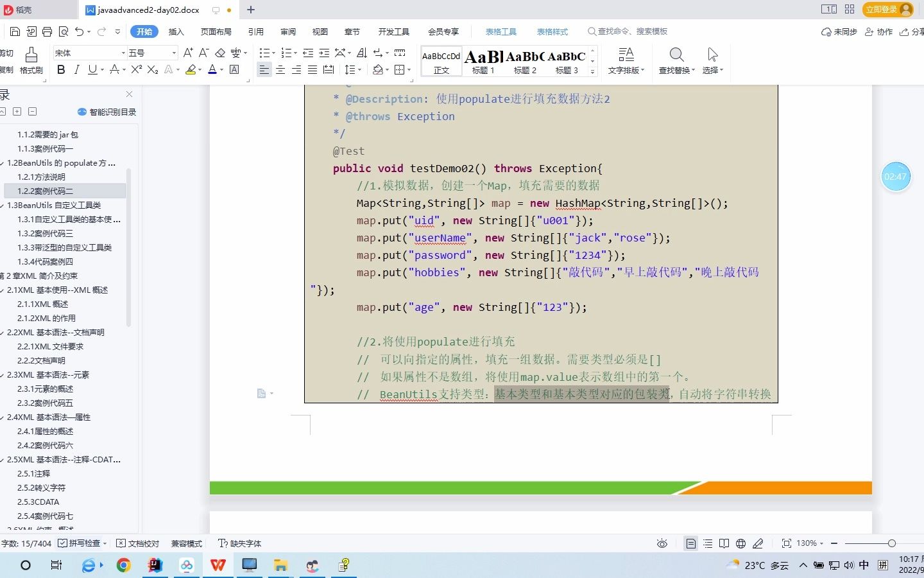This screenshot has width=924, height=578.
Task: Undo the last action
Action: (x=79, y=31)
